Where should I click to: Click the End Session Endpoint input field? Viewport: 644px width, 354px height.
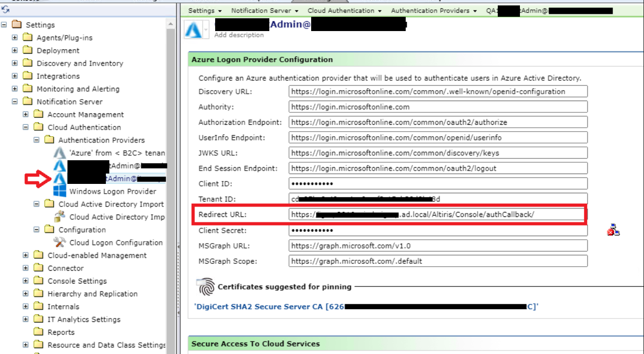pyautogui.click(x=438, y=168)
